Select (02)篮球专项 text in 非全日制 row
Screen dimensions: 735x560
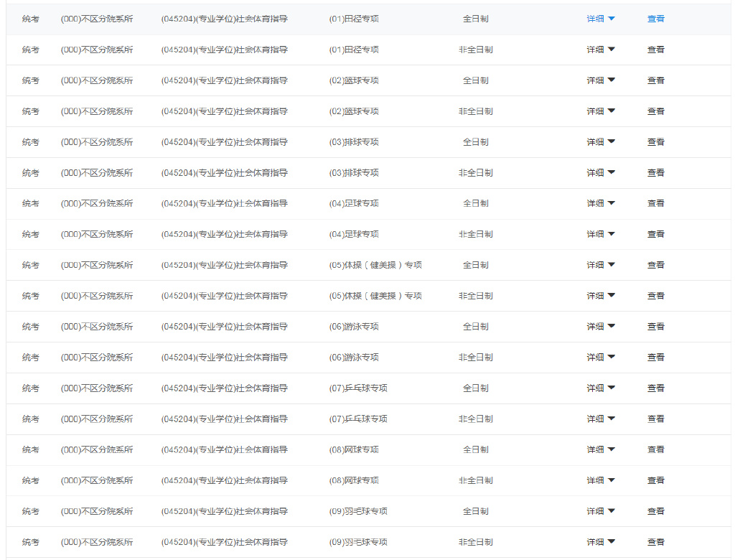click(354, 111)
